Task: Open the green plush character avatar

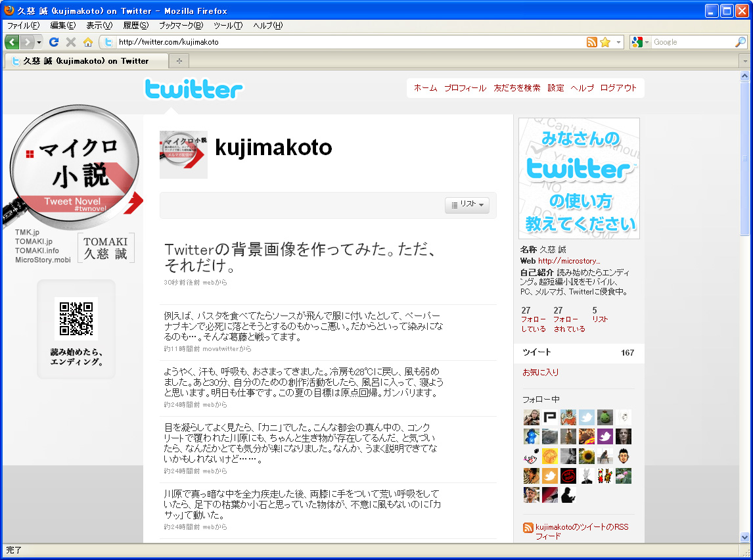Action: [x=605, y=417]
